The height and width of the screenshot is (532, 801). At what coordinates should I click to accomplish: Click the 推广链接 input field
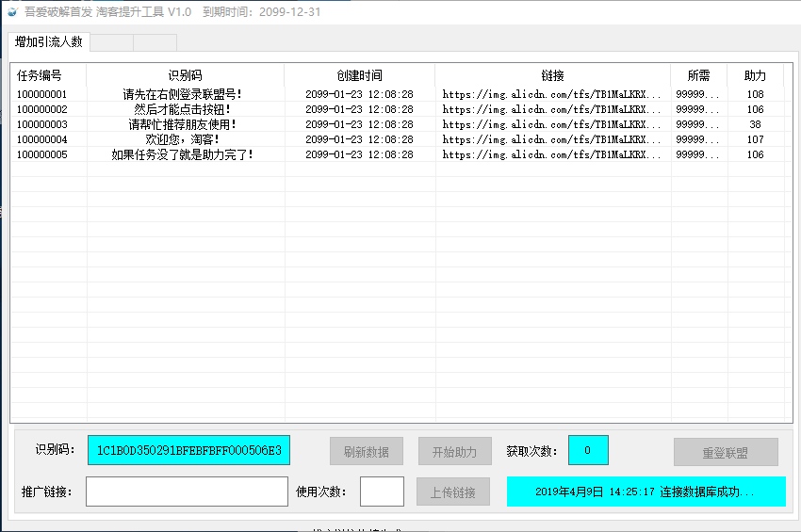pyautogui.click(x=187, y=492)
